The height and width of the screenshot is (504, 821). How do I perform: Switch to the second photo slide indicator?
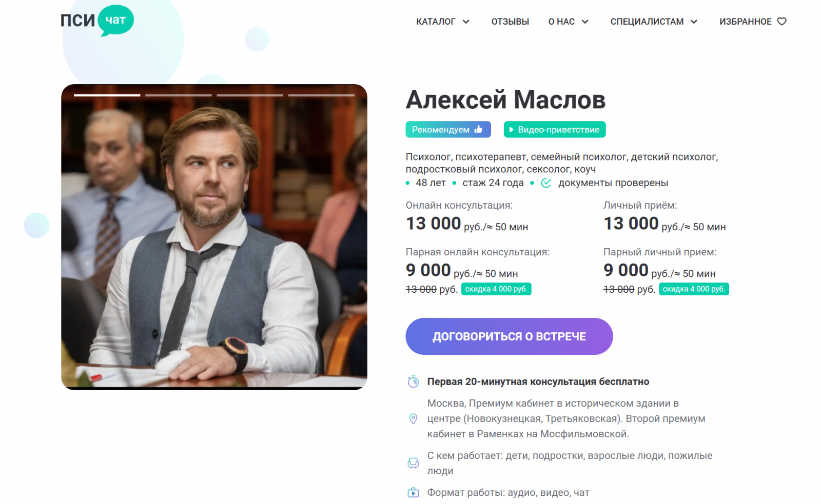point(179,95)
